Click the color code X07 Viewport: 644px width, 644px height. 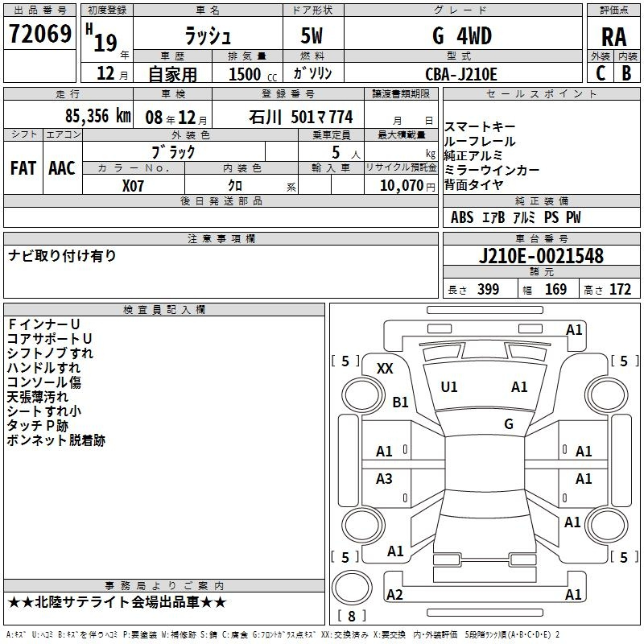[x=134, y=184]
